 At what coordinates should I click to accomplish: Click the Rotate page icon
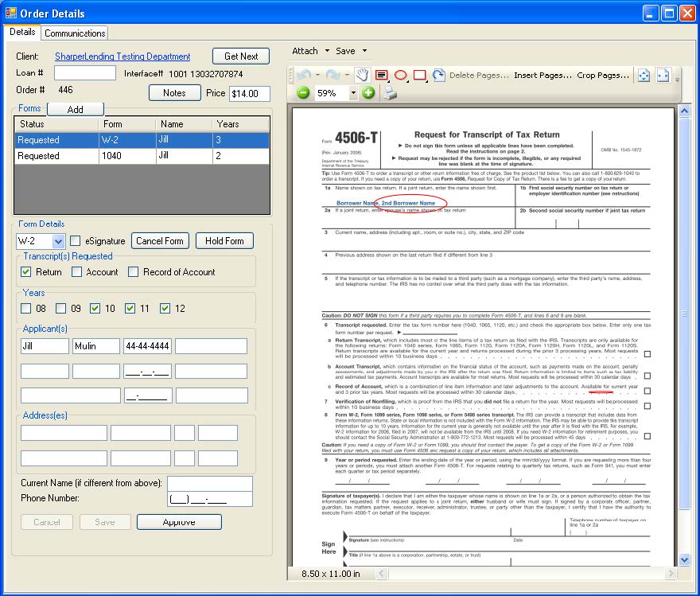pos(439,75)
